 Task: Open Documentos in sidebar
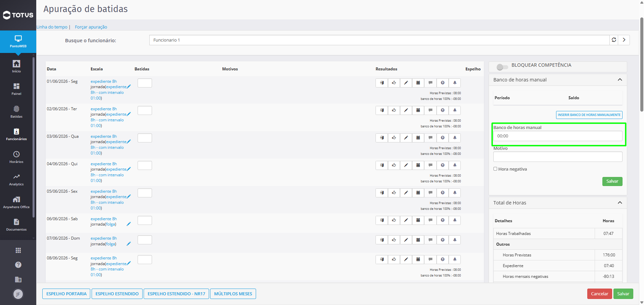[16, 225]
